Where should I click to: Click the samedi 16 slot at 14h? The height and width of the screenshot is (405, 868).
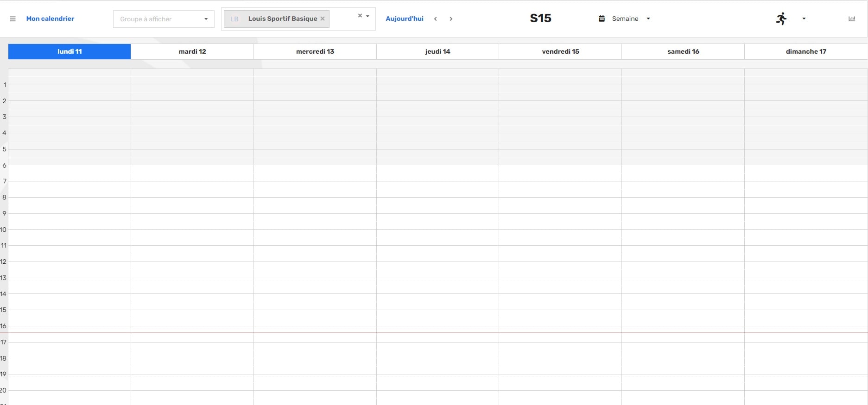tap(683, 302)
